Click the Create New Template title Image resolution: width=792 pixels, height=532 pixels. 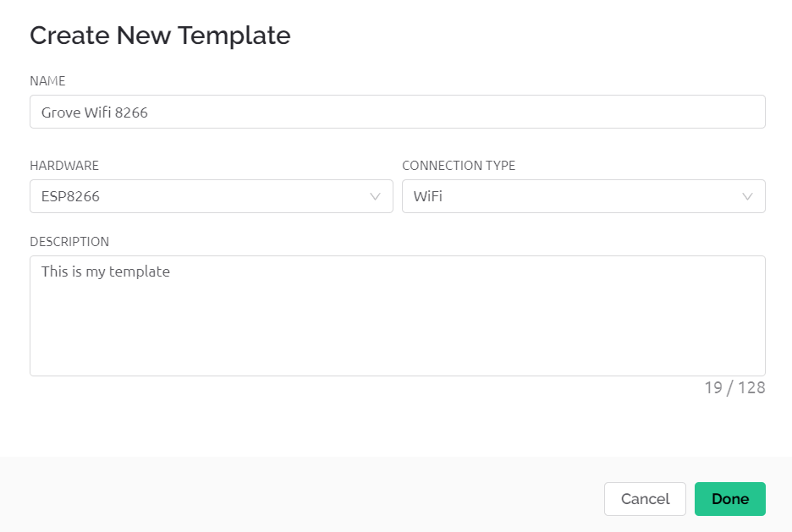coord(160,36)
